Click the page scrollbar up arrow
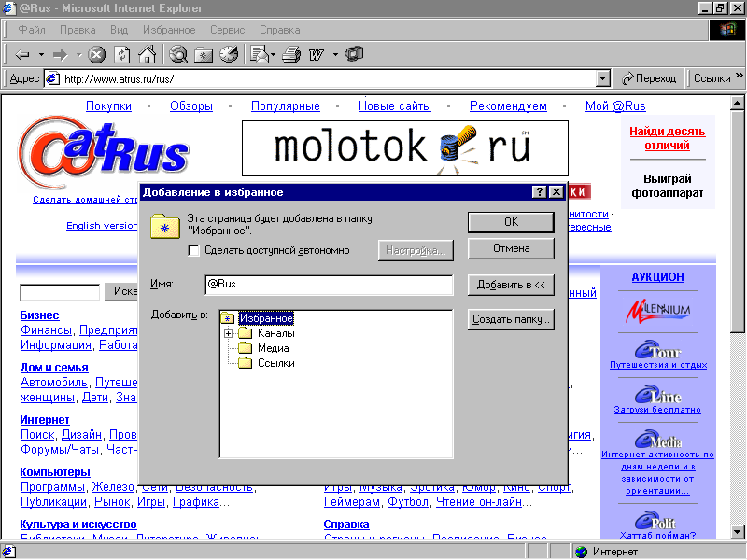 [x=738, y=103]
